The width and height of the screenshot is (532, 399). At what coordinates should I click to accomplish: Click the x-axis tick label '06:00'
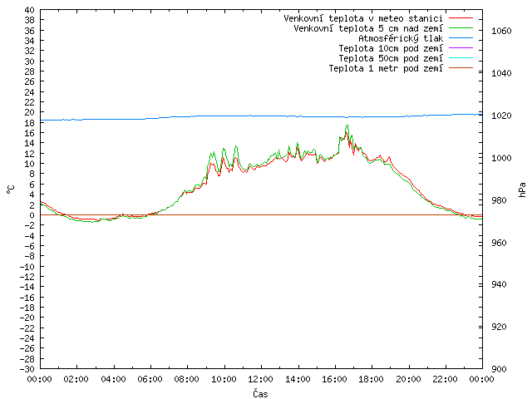click(x=150, y=379)
